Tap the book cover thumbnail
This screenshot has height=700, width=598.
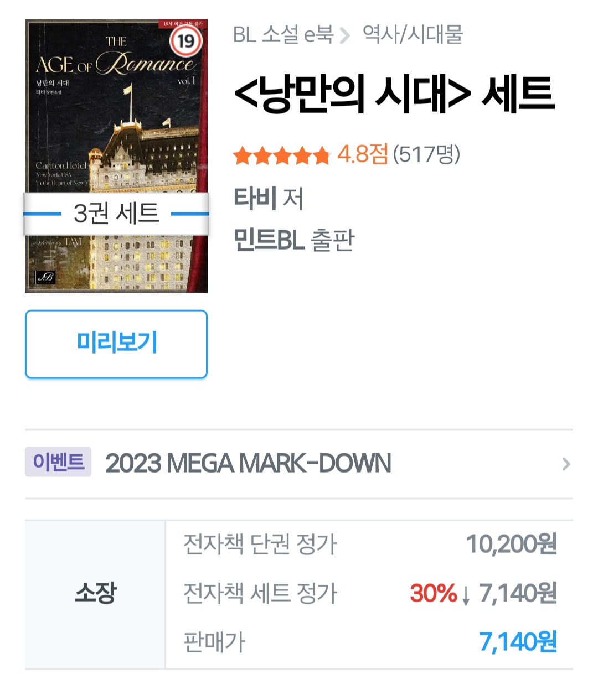click(x=116, y=156)
